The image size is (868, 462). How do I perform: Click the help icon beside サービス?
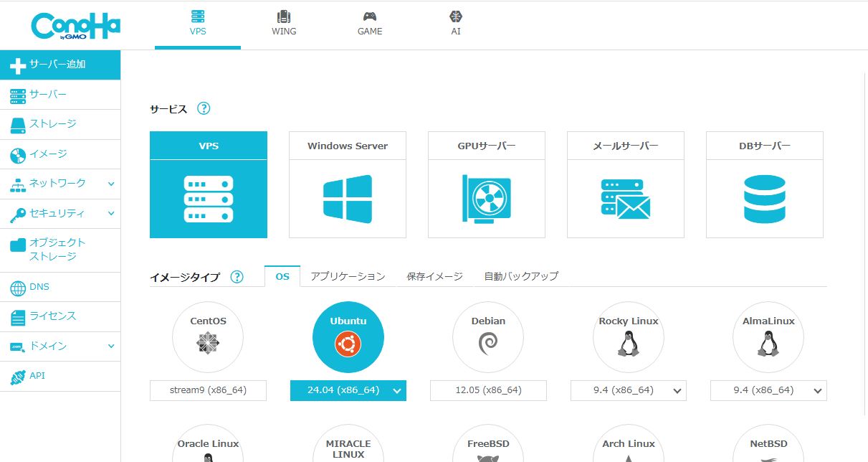(204, 109)
